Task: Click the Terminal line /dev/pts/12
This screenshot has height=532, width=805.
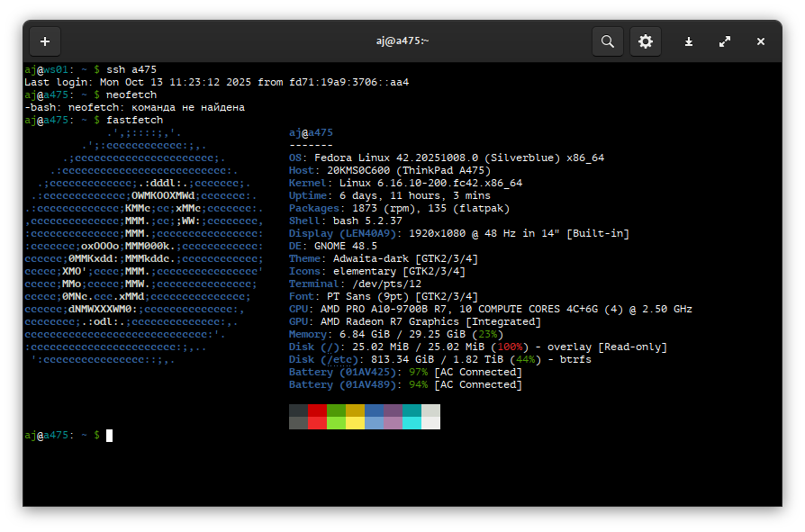Action: (356, 284)
